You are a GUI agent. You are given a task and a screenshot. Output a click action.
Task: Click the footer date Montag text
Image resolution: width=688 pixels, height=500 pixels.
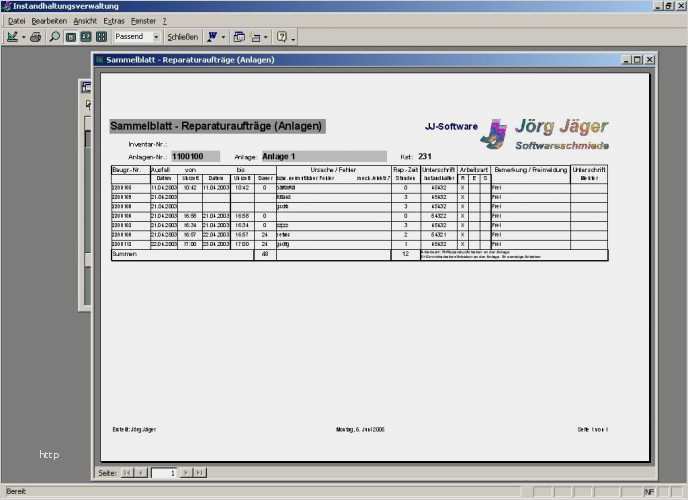pyautogui.click(x=360, y=429)
